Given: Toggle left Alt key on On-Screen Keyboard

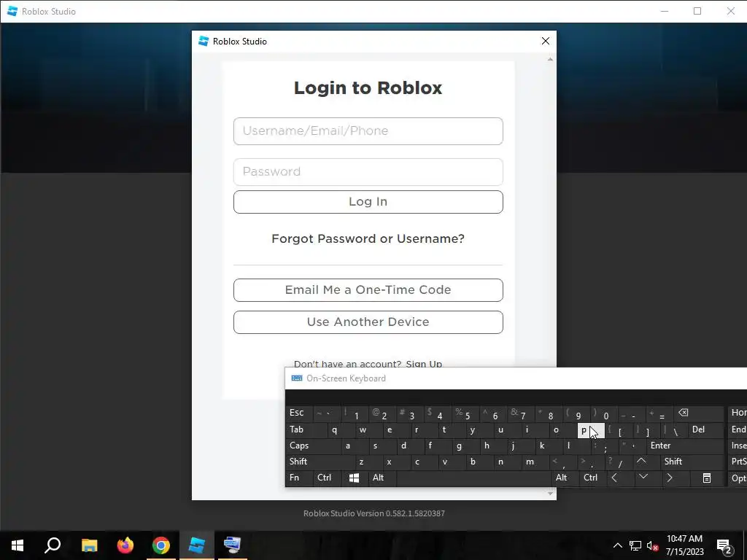Looking at the screenshot, I should (382, 478).
